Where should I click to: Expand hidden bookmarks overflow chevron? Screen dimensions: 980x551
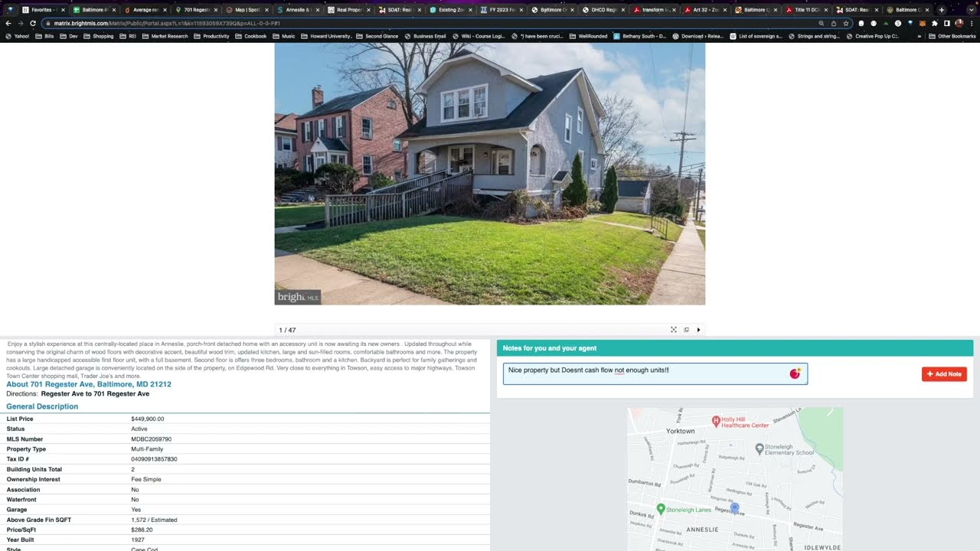point(918,36)
